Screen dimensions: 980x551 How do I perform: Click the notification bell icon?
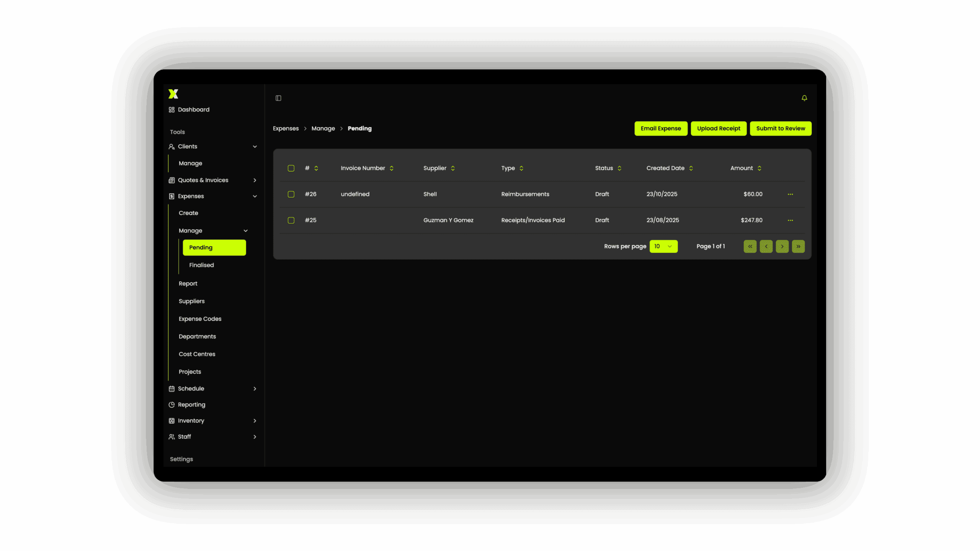804,98
